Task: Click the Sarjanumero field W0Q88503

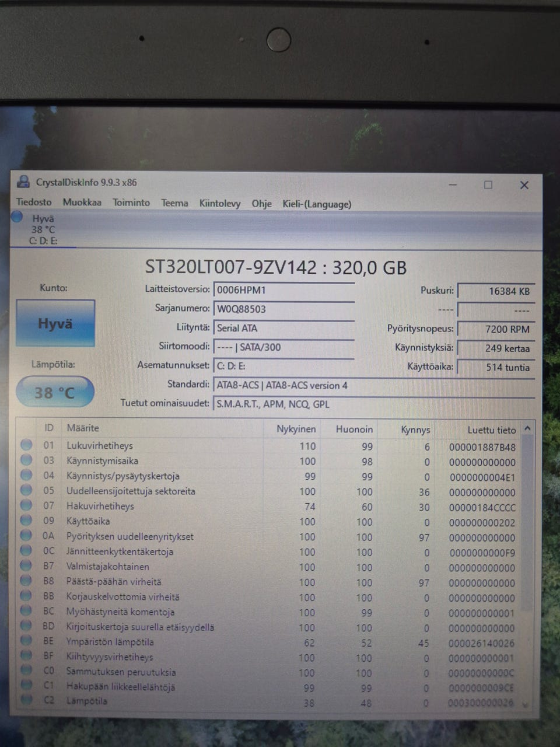Action: [x=284, y=309]
